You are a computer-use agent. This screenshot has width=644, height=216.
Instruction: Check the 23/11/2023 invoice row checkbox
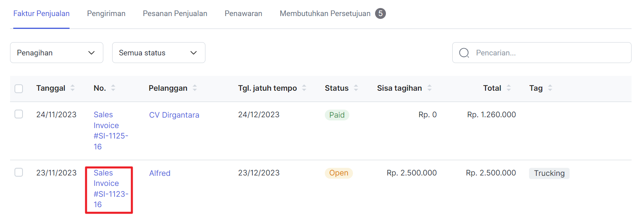[19, 173]
